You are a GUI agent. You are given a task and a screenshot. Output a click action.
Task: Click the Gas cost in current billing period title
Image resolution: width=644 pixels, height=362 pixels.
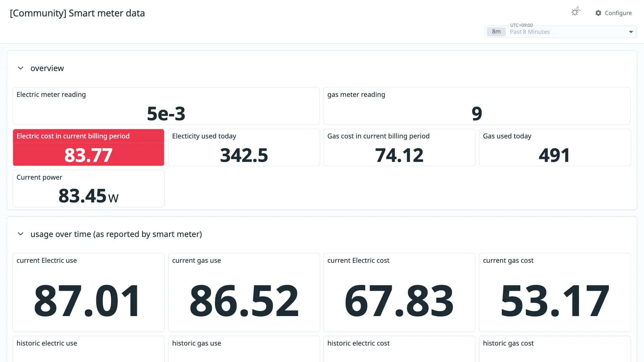[378, 136]
